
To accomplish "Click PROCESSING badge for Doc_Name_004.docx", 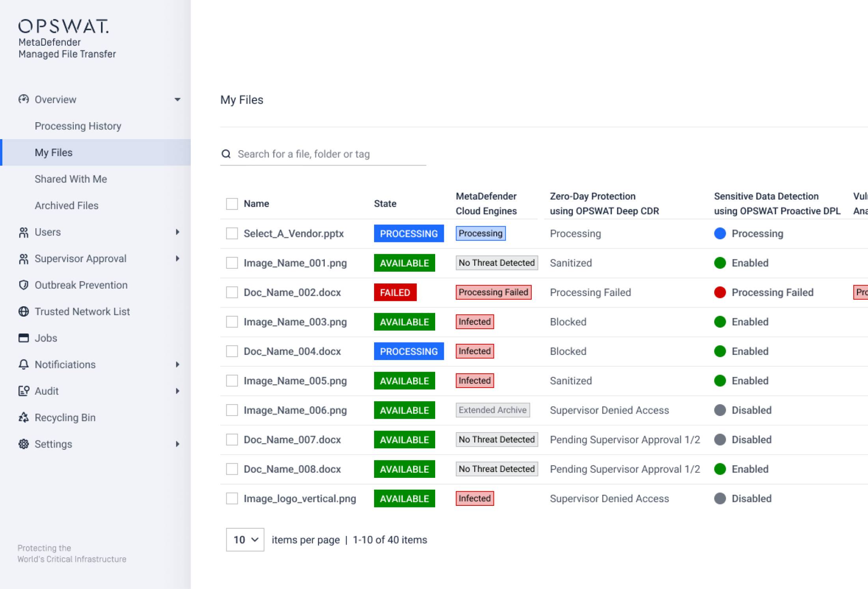I will tap(409, 351).
